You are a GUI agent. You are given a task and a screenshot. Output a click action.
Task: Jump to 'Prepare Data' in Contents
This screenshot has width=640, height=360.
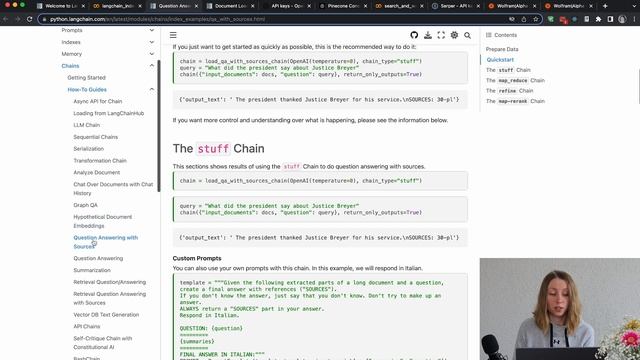click(x=502, y=49)
